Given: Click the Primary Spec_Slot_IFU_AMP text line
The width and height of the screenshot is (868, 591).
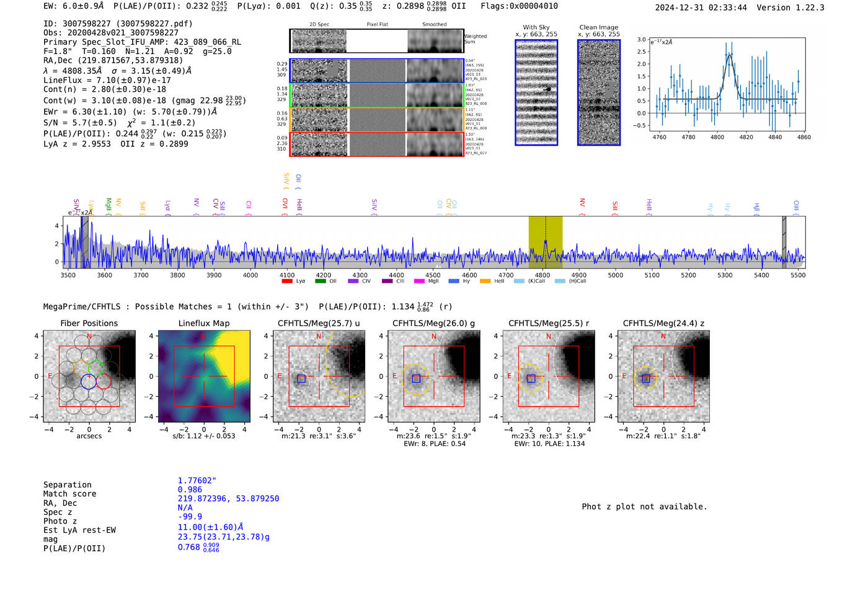Looking at the screenshot, I should (143, 42).
